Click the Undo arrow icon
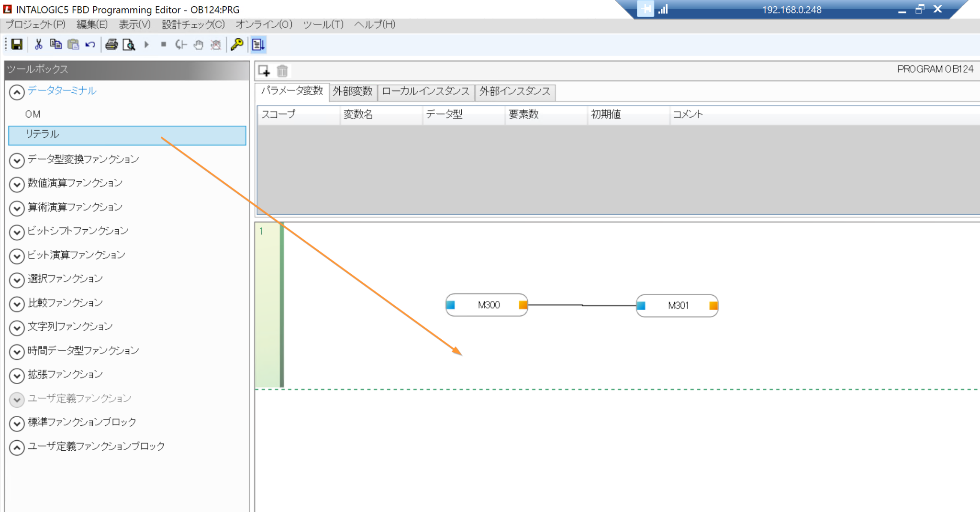Viewport: 980px width, 512px height. [90, 45]
